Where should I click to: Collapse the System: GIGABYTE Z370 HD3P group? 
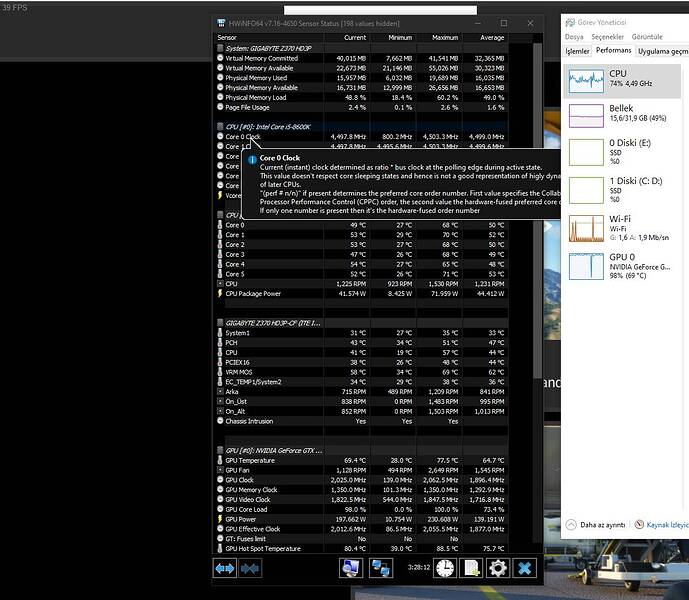268,48
